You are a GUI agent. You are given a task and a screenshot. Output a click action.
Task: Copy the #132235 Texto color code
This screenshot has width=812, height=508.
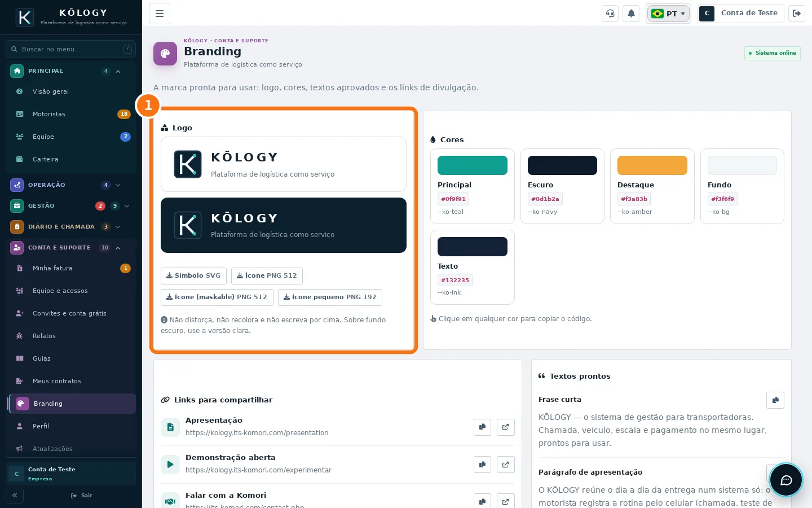(x=455, y=280)
